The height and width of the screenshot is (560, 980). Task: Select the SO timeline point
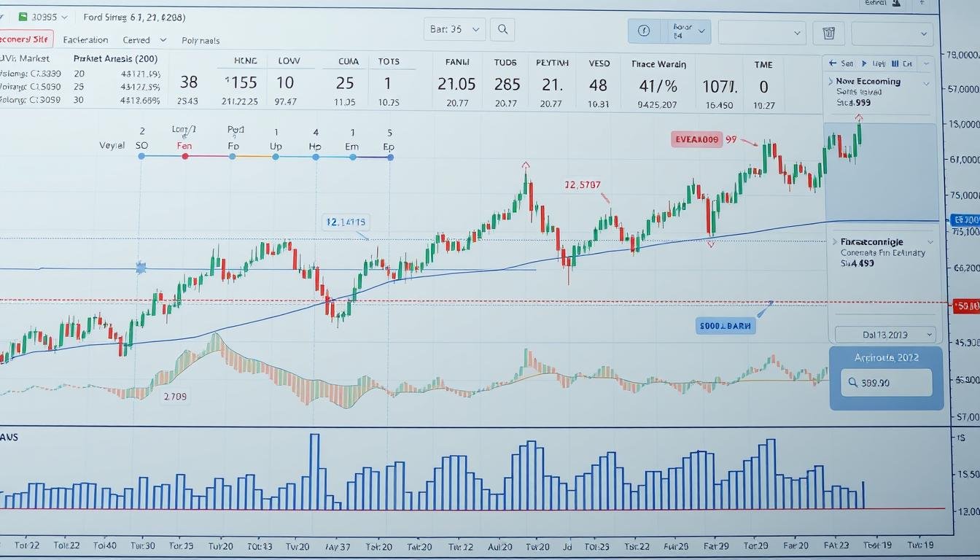tap(141, 156)
